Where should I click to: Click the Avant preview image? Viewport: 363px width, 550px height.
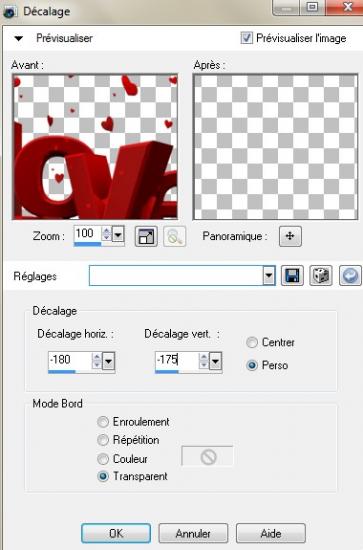click(x=95, y=147)
